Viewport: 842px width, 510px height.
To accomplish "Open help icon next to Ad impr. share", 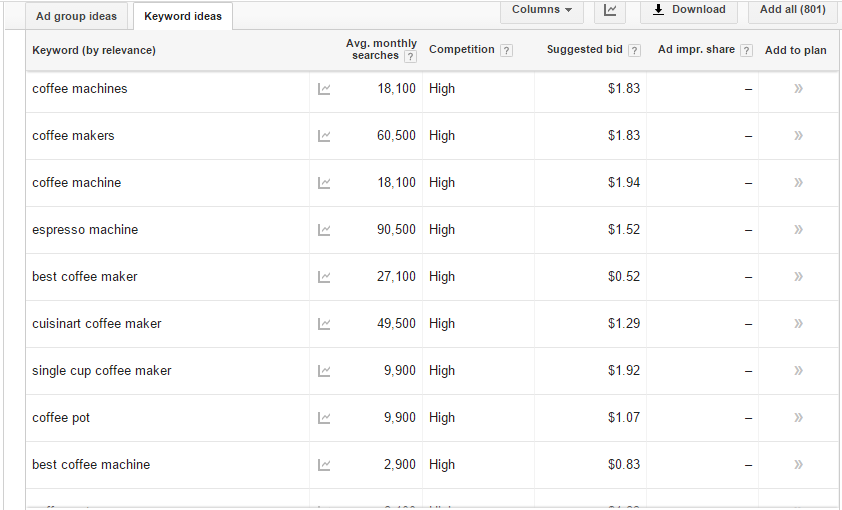I will (x=746, y=50).
